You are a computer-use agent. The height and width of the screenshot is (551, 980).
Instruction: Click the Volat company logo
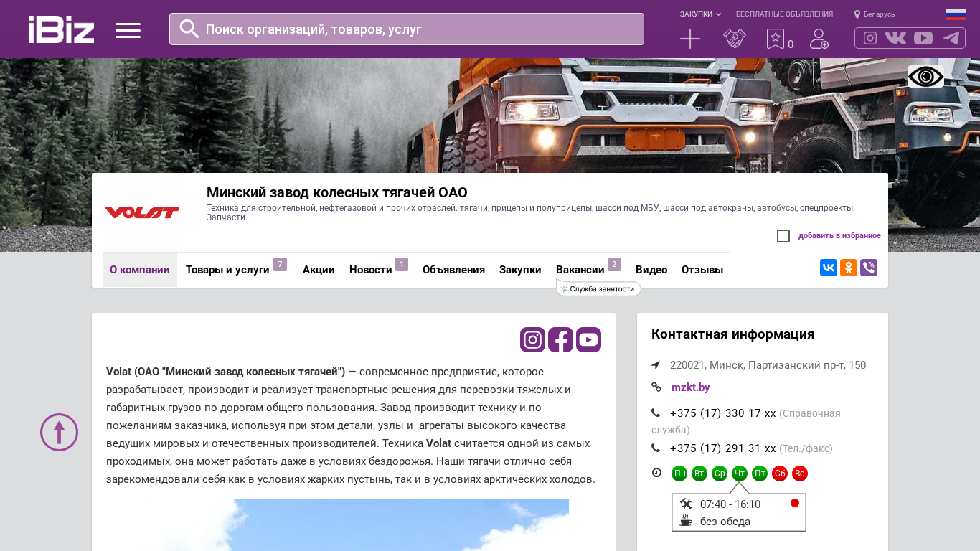coord(142,212)
